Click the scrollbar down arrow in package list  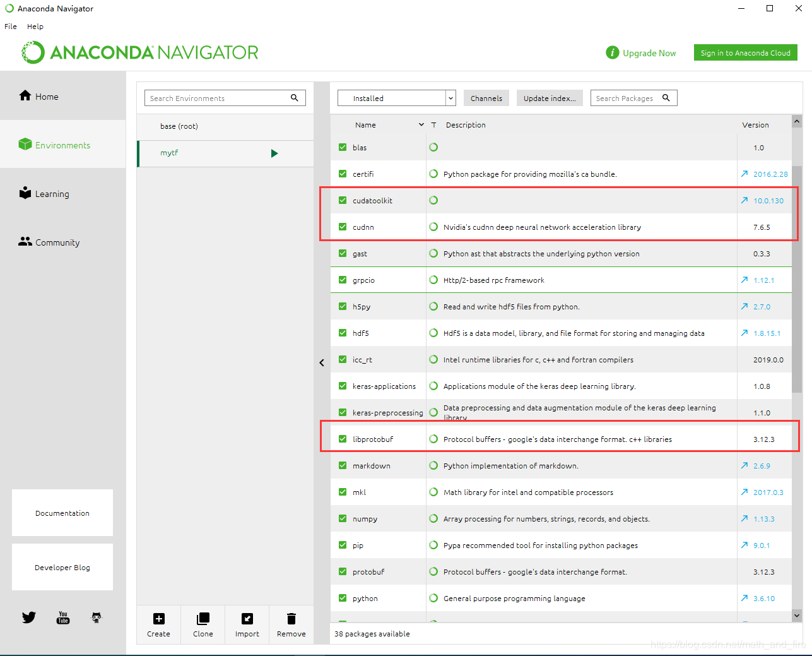797,616
